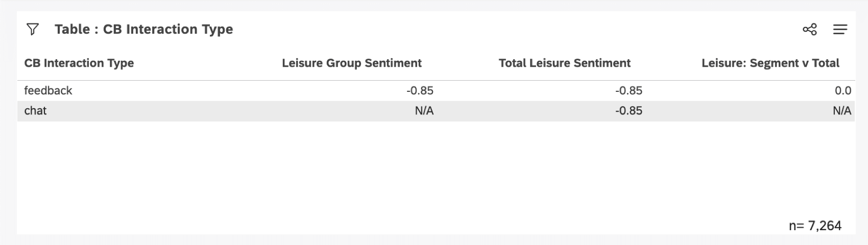This screenshot has height=245, width=868.
Task: Click chat Total Leisure Sentiment value -0.85
Action: tap(629, 111)
